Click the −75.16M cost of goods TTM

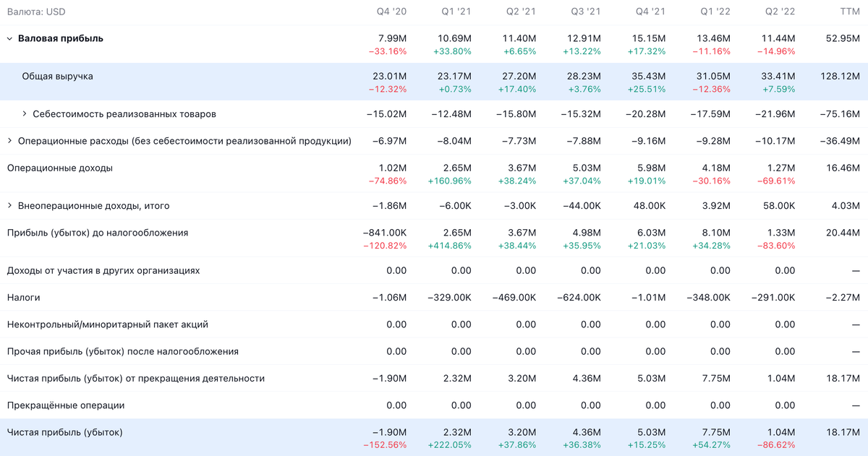pos(841,114)
